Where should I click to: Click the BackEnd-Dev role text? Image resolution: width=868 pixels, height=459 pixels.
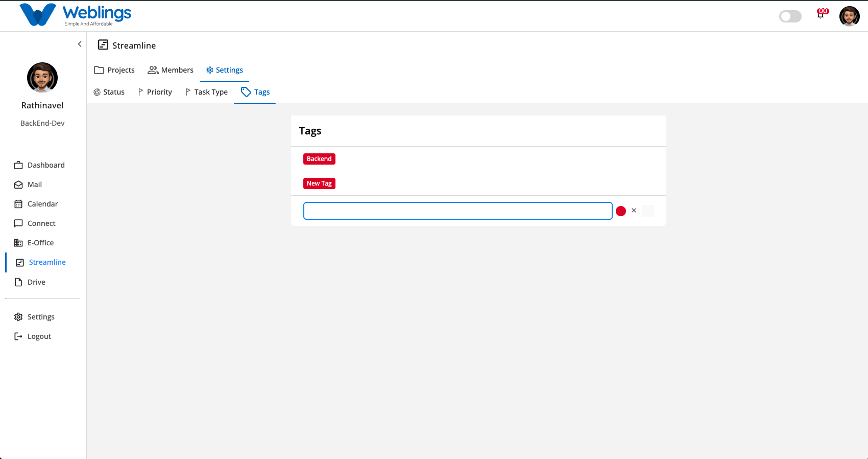(42, 123)
